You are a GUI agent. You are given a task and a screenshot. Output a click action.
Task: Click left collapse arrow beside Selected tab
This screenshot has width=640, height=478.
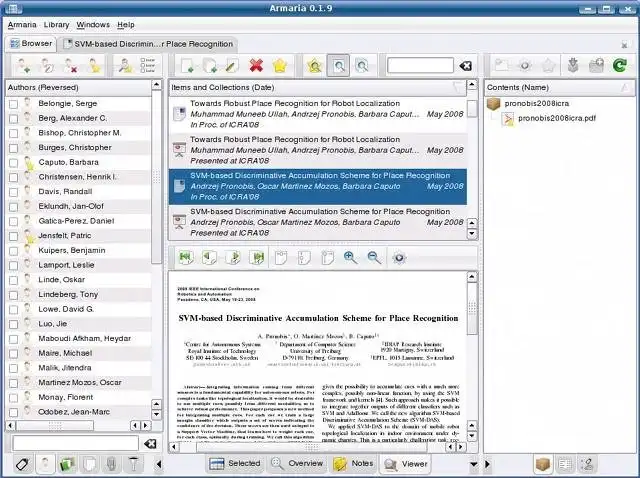[x=159, y=464]
